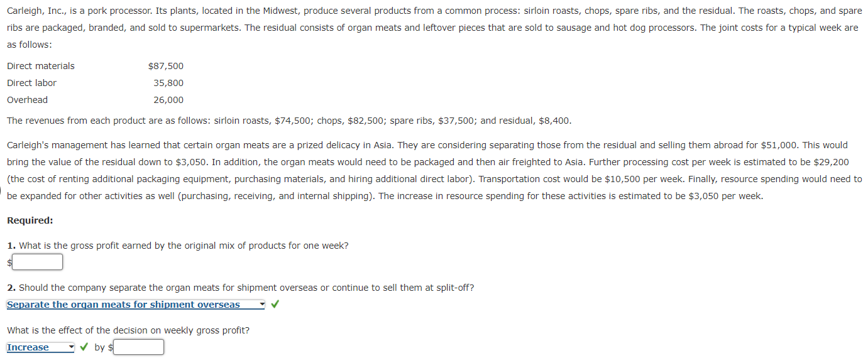Click the dropdown arrow beside 'Separate the organ meats'
Viewport: 868px width, 363px height.
point(262,304)
